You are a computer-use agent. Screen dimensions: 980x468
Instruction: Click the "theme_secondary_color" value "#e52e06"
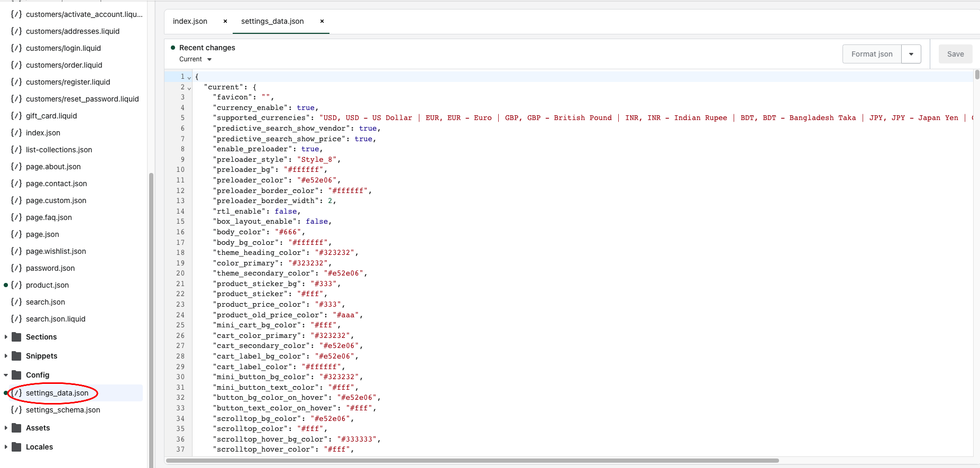click(343, 273)
